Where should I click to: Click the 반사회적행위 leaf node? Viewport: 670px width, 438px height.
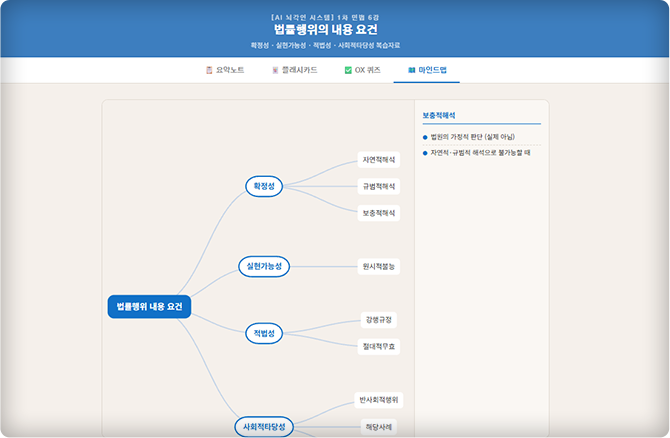tap(379, 400)
